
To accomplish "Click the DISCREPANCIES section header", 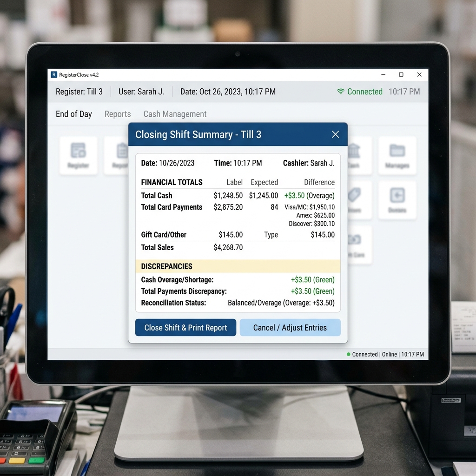I will tap(167, 266).
